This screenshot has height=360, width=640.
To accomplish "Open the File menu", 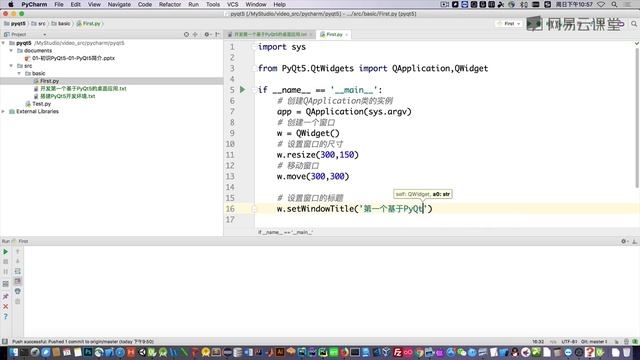I will [59, 4].
